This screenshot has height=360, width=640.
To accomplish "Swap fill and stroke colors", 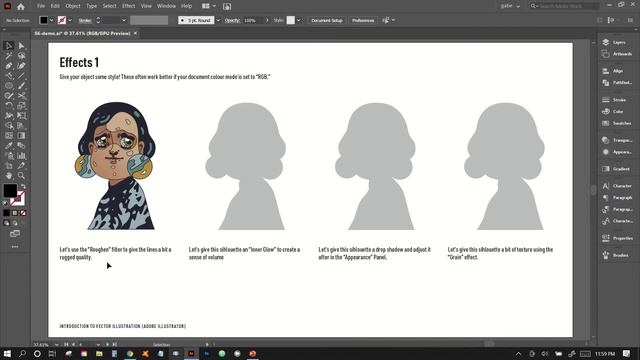I will [x=23, y=186].
